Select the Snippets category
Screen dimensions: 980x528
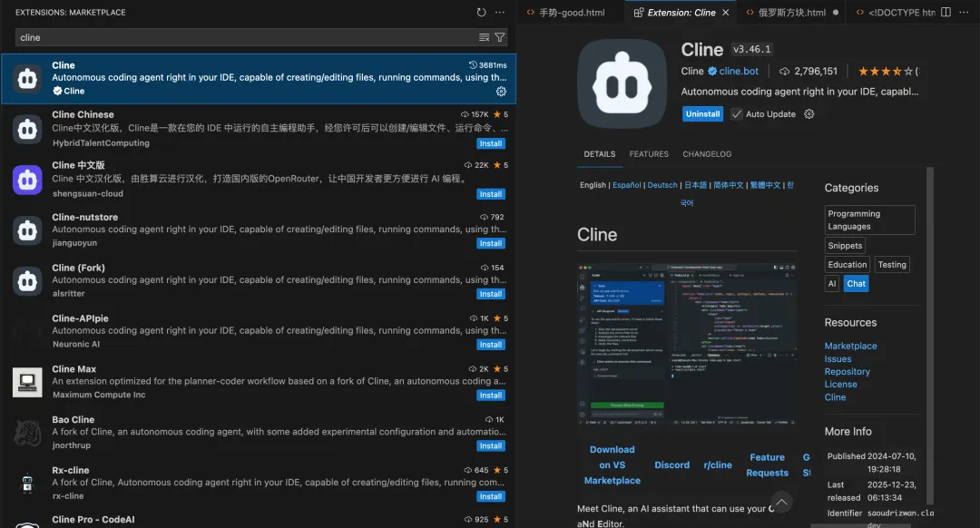(x=845, y=246)
